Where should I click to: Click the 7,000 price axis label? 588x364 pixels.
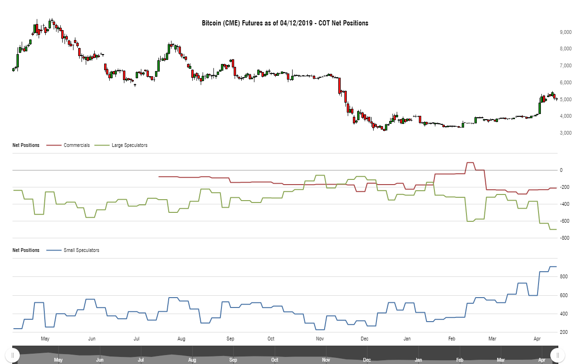pyautogui.click(x=565, y=66)
